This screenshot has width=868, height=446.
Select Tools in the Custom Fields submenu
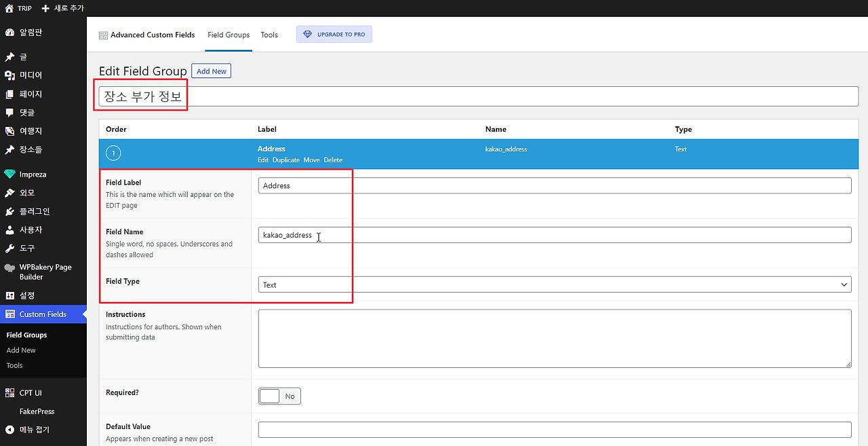[14, 365]
